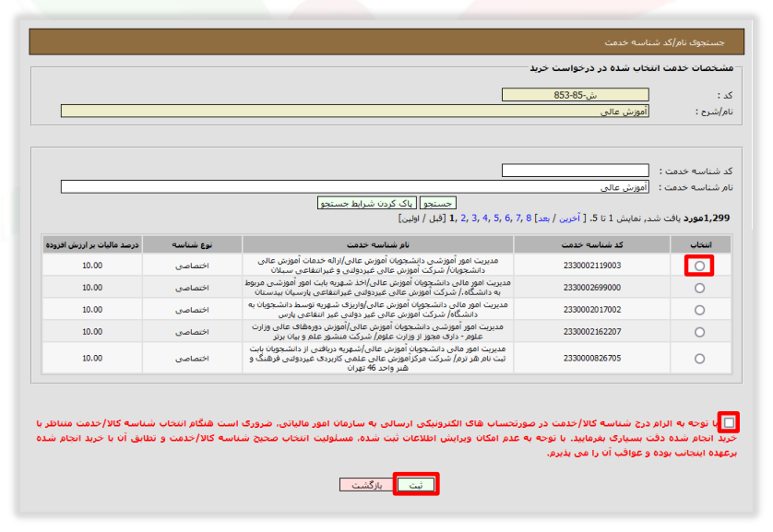Navigate to results page 8
Viewport: 773px width, 532px height.
point(529,219)
